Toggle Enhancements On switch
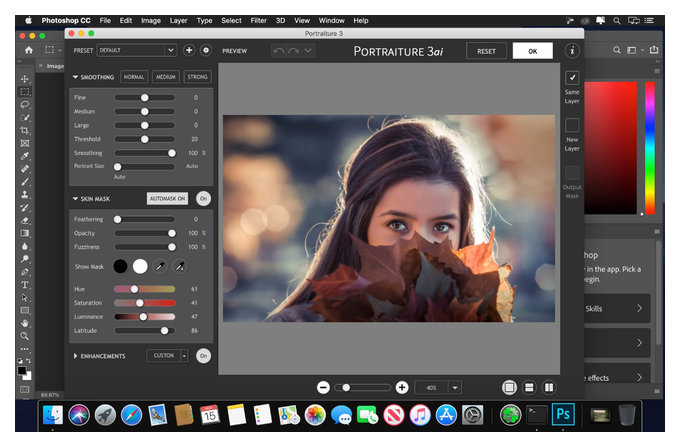The width and height of the screenshot is (680, 447). [x=203, y=356]
